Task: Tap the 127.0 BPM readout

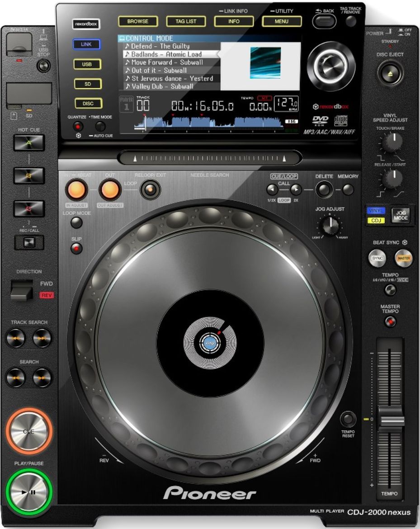Action: (x=286, y=104)
